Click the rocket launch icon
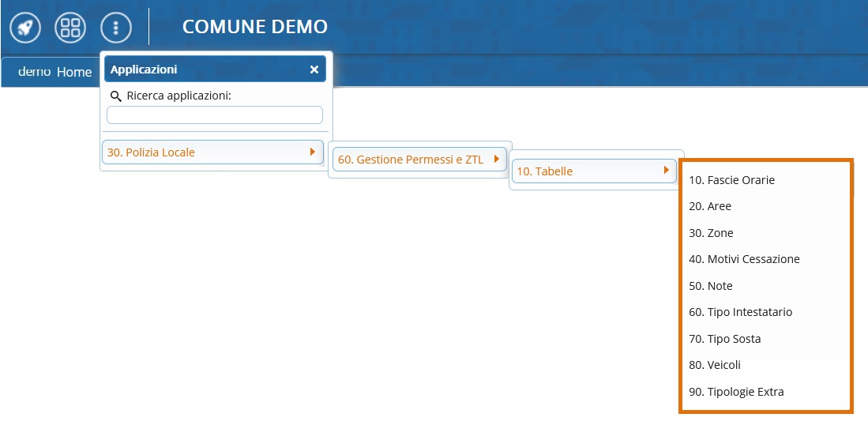This screenshot has width=868, height=440. 25,28
